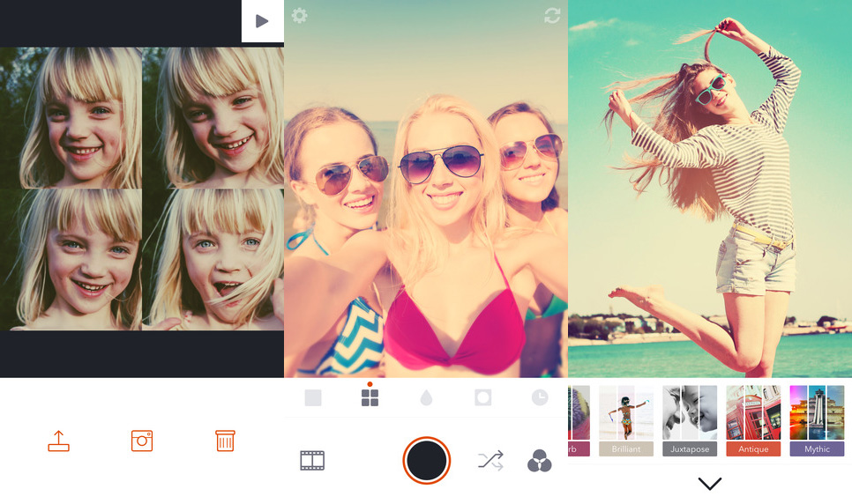Screen dimensions: 852x504
Task: Click the Juxtapose label
Action: [690, 449]
